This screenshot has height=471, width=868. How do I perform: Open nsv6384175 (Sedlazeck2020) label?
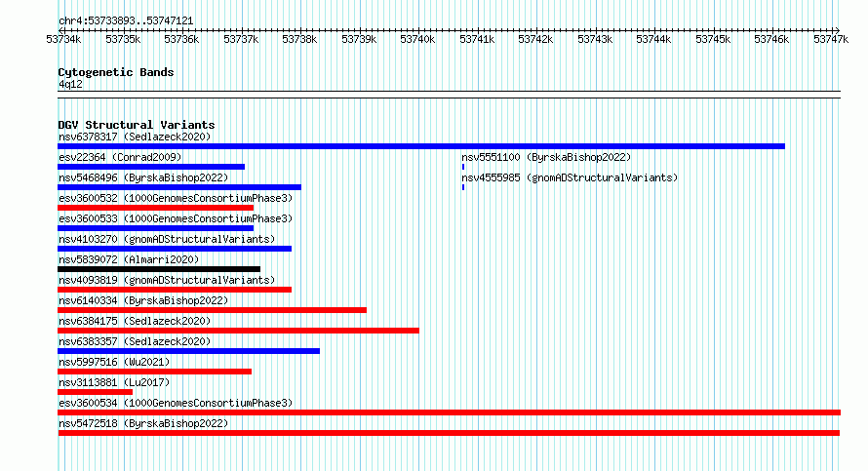click(x=135, y=321)
